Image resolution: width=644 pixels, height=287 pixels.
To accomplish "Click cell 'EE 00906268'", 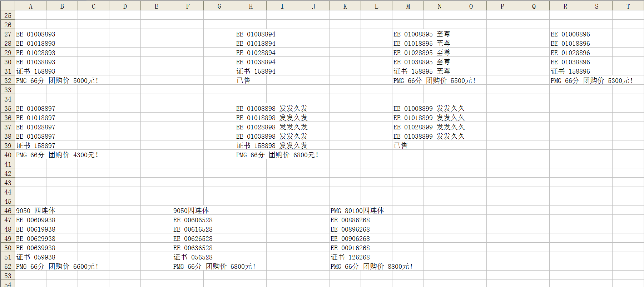I will click(350, 238).
